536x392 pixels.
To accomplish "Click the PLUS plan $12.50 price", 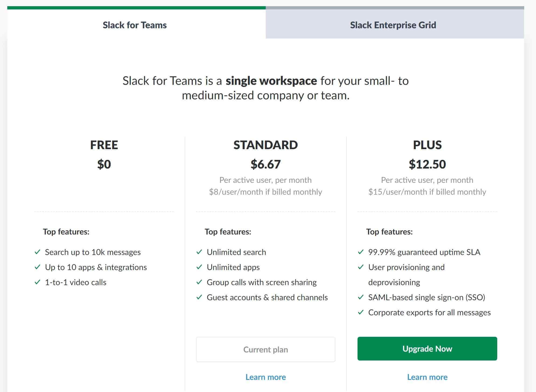I will [x=427, y=164].
